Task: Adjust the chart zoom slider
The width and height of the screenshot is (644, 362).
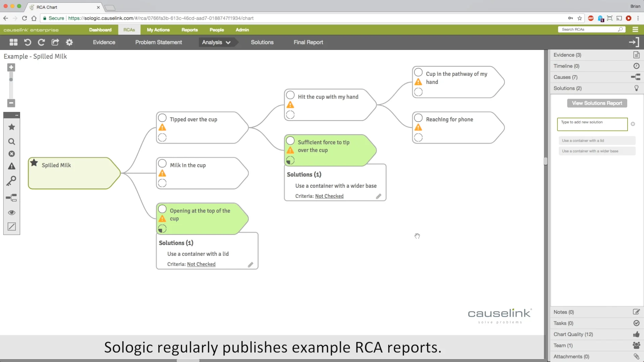Action: click(x=11, y=79)
